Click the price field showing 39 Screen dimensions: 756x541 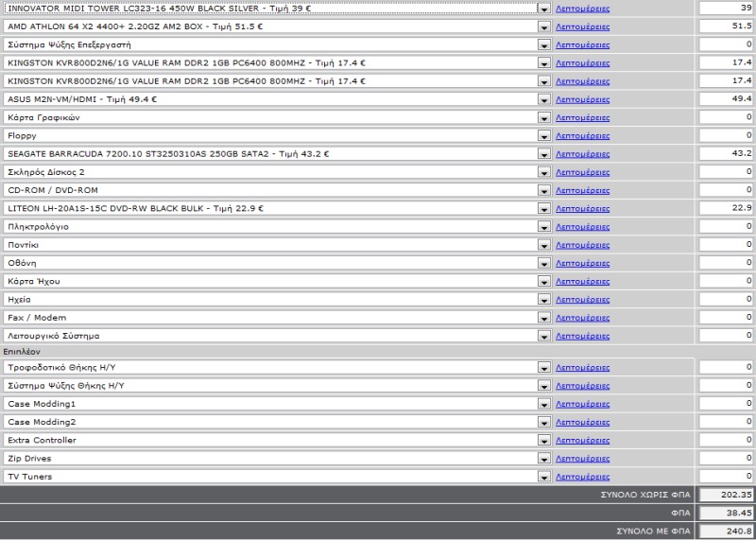click(x=726, y=8)
